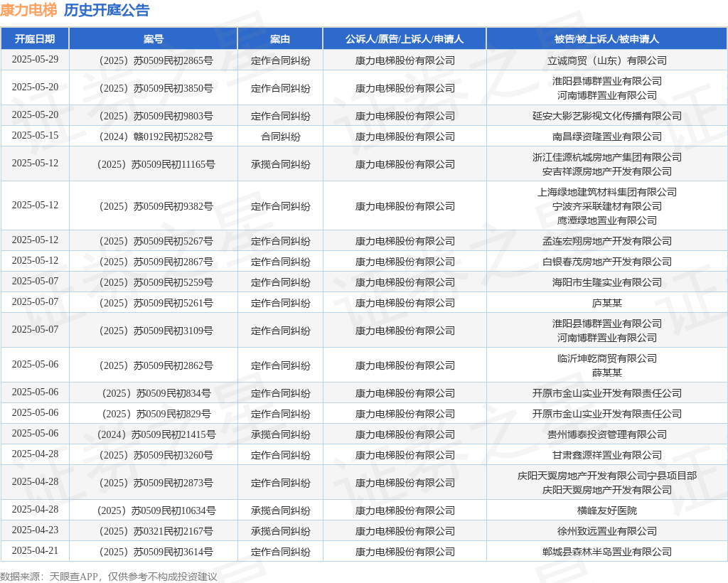Click defendant 南昌绿资隆置业有限公司
728x583 pixels.
pyautogui.click(x=607, y=137)
